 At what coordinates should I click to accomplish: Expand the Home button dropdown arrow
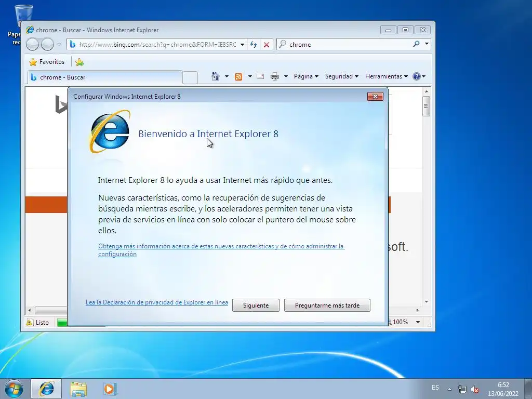(x=227, y=77)
